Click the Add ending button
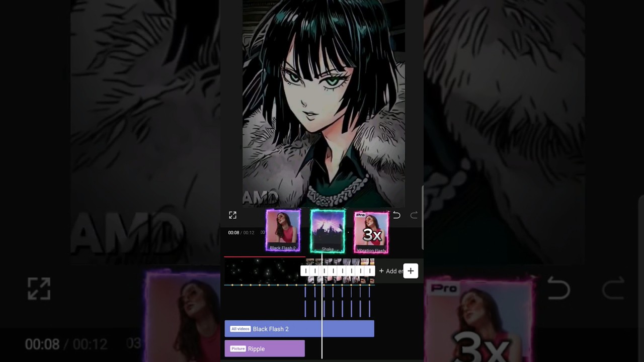Viewport: 644px width, 362px height. click(391, 271)
